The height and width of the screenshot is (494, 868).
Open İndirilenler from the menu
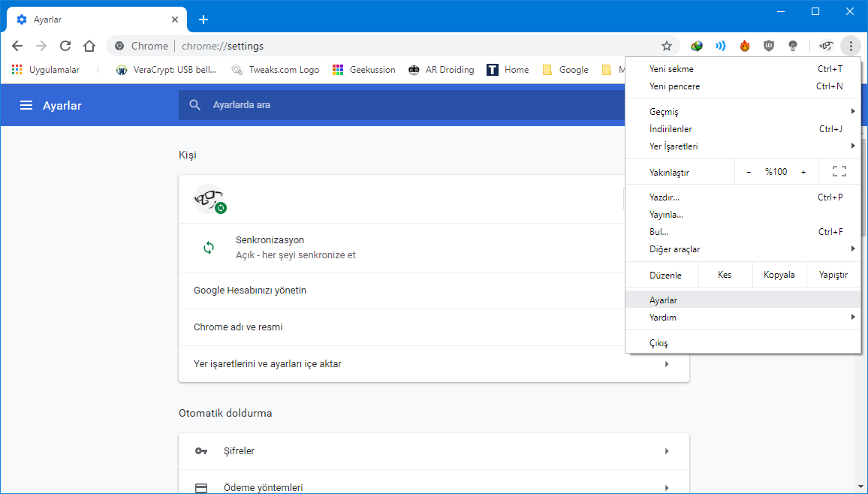click(x=743, y=129)
